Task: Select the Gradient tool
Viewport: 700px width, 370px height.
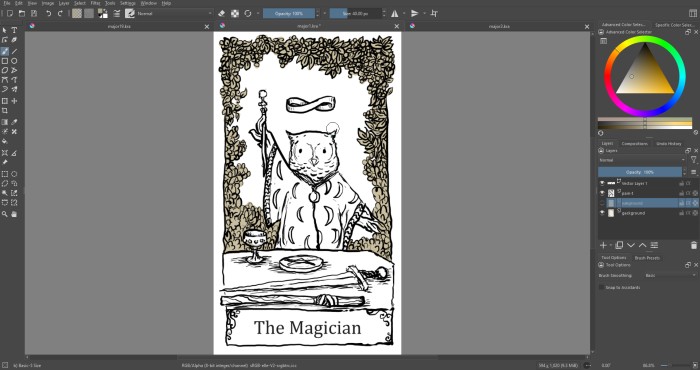Action: (x=5, y=122)
